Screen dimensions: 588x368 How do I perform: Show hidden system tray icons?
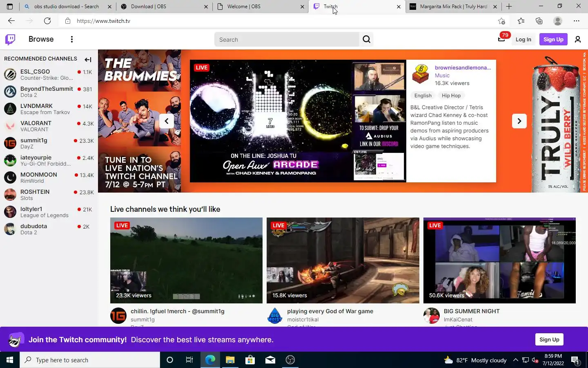[515, 360]
